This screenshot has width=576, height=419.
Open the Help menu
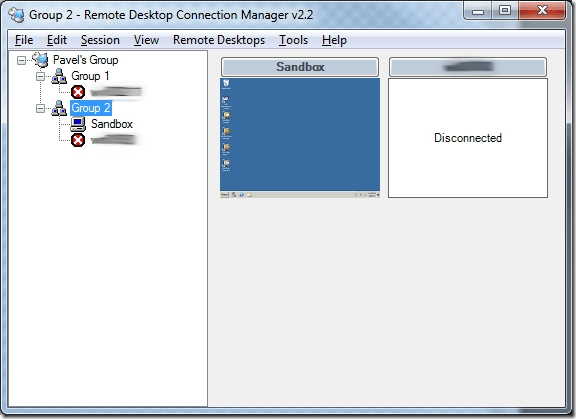point(334,40)
